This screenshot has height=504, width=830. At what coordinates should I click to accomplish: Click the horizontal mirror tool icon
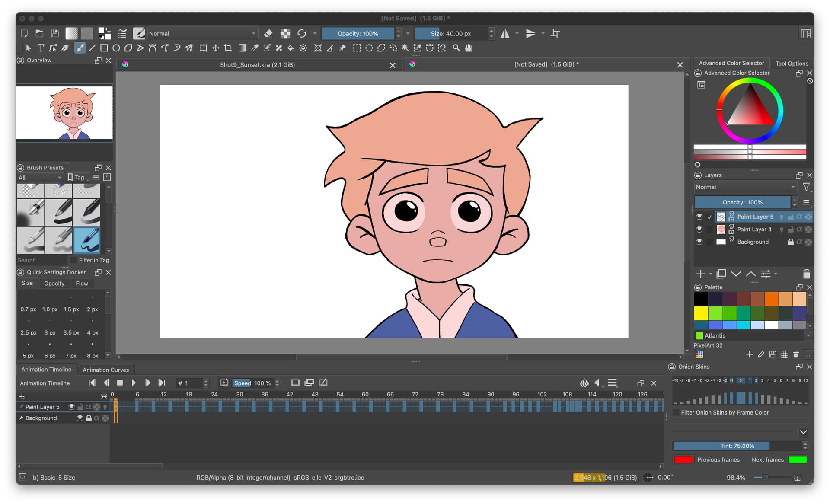505,33
